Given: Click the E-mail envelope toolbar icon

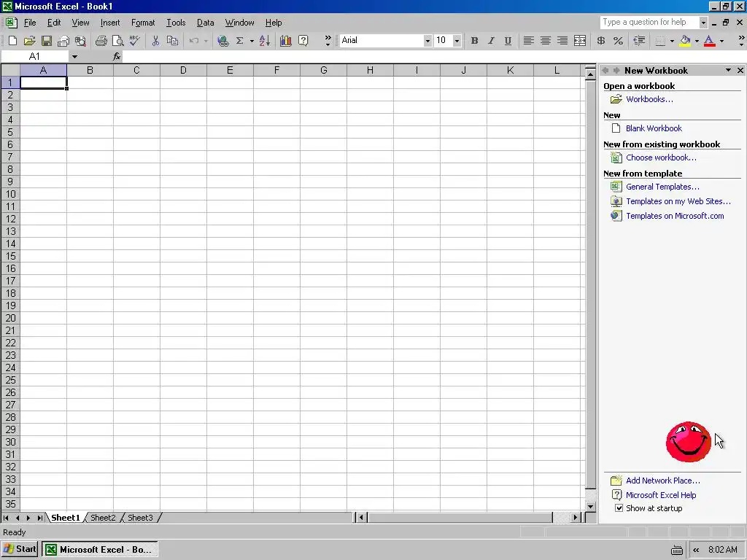Looking at the screenshot, I should tap(63, 41).
